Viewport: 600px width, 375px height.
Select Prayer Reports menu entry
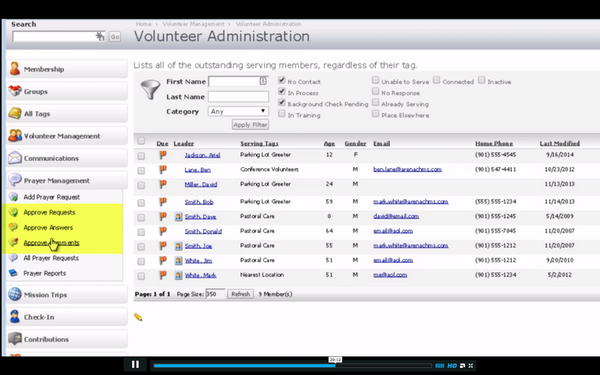pyautogui.click(x=44, y=273)
